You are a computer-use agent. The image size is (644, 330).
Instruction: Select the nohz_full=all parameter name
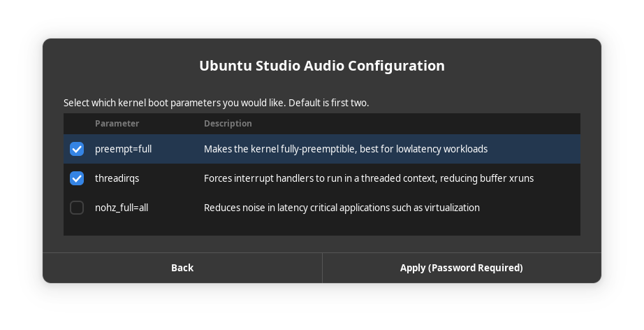122,208
